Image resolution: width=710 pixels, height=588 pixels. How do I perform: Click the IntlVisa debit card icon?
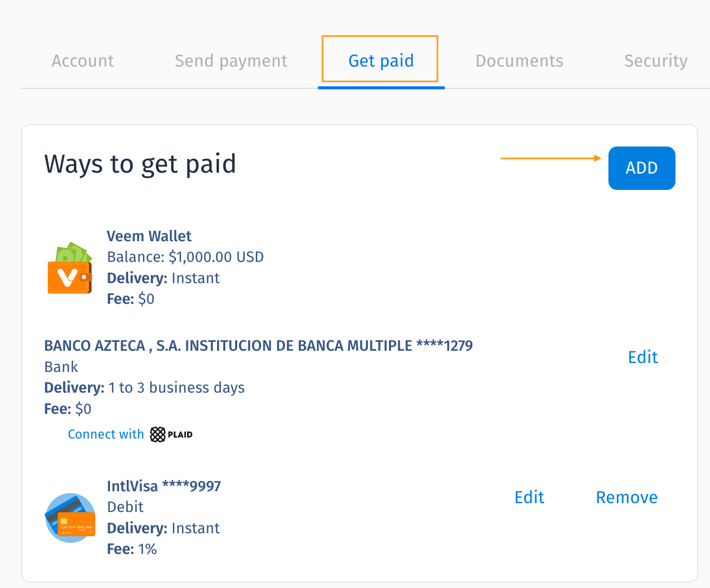click(x=70, y=517)
